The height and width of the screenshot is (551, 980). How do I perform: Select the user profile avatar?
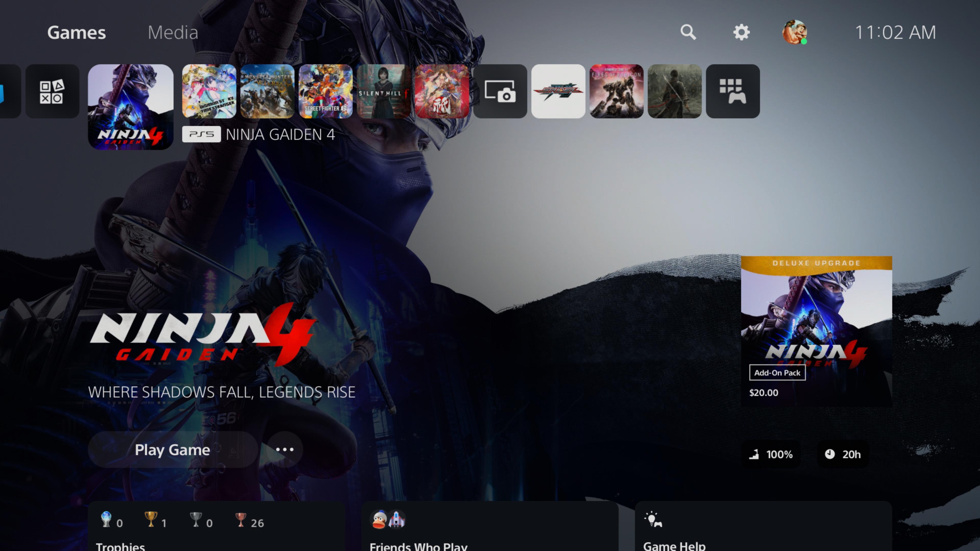tap(794, 32)
